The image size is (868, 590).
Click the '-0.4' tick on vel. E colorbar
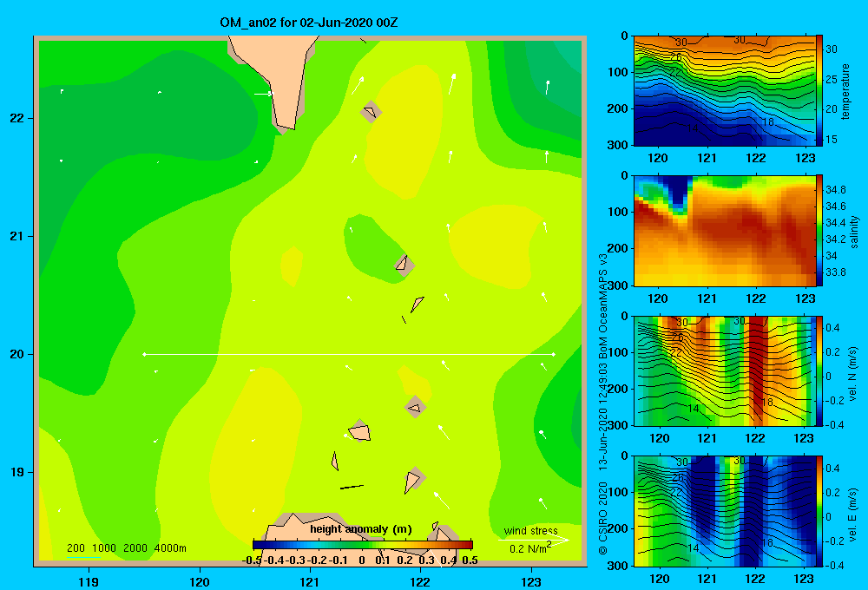point(834,565)
